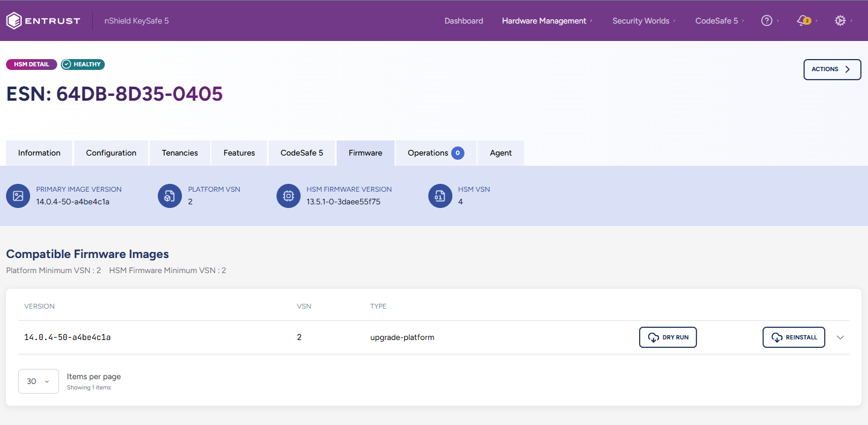The width and height of the screenshot is (868, 425).
Task: Click the Primary Image Version icon
Action: (18, 196)
